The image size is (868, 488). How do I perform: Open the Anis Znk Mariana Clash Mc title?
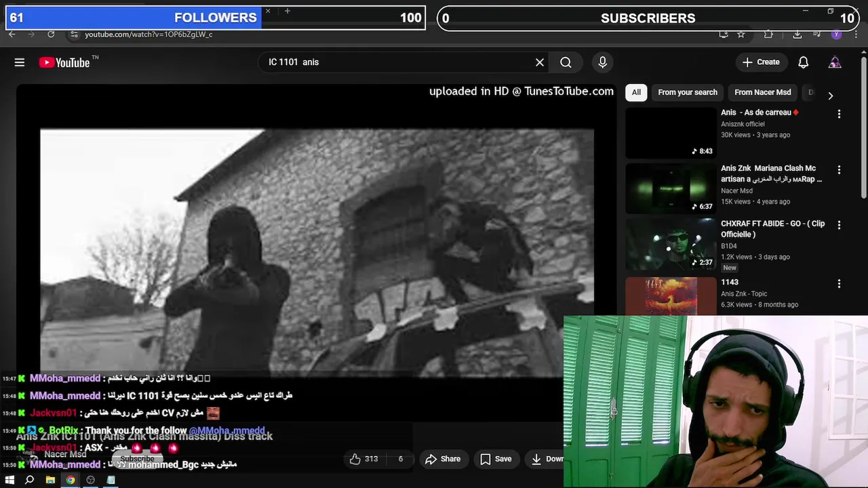click(x=772, y=174)
